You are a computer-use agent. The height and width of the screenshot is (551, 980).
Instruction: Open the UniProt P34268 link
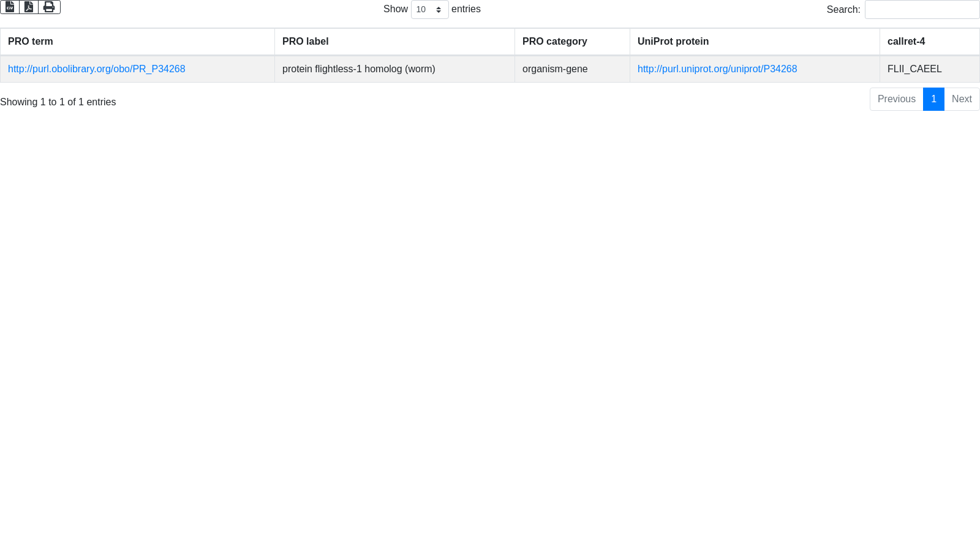click(717, 69)
